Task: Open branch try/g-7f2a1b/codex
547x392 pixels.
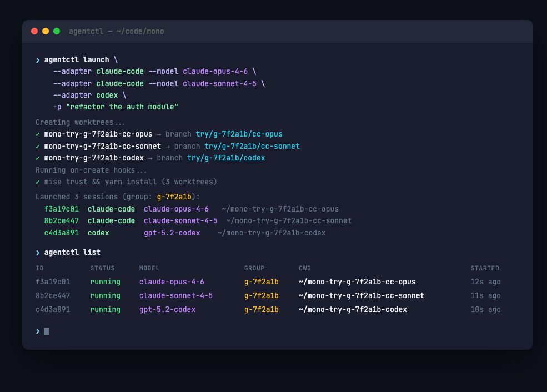Action: pyautogui.click(x=225, y=158)
